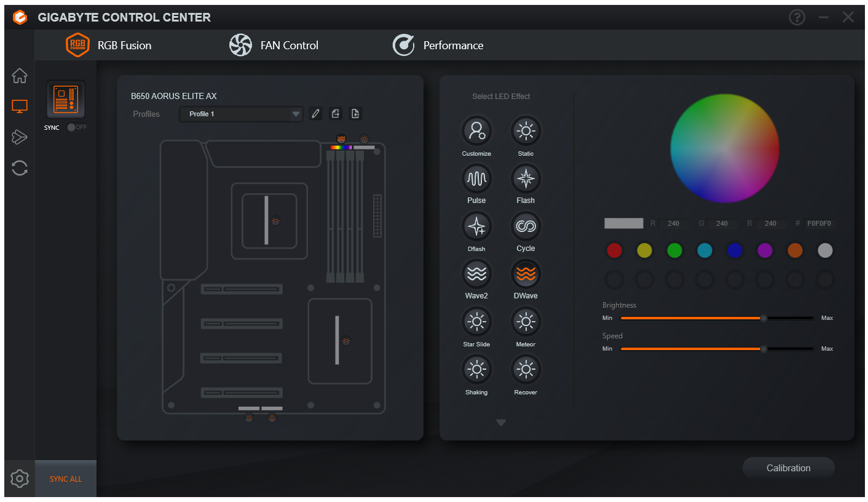Select the Static LED effect

click(x=526, y=130)
